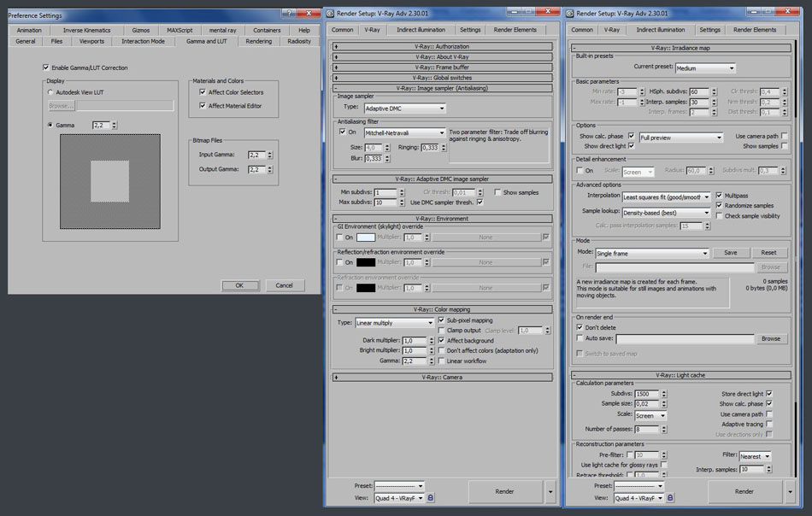Viewport: 812px width, 516px height.
Task: Click the GI Environment skylight color swatch
Action: point(366,237)
